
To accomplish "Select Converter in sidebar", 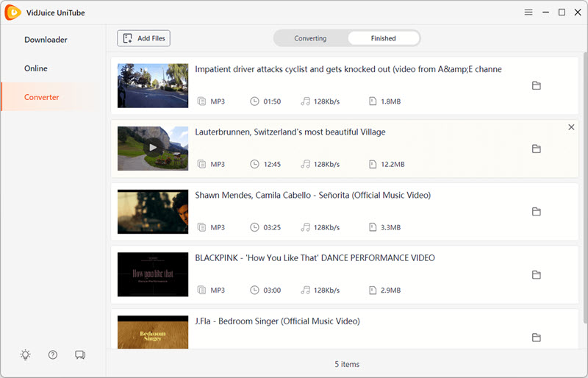I will [42, 97].
